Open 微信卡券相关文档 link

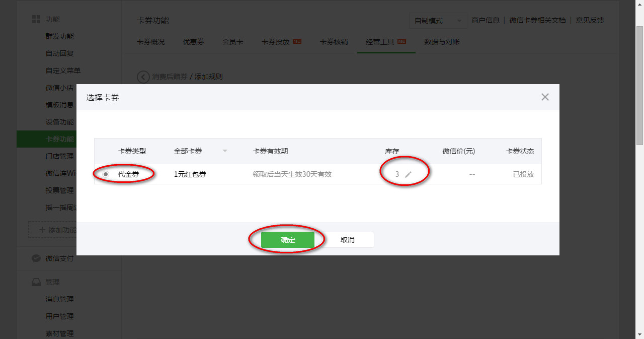(537, 20)
